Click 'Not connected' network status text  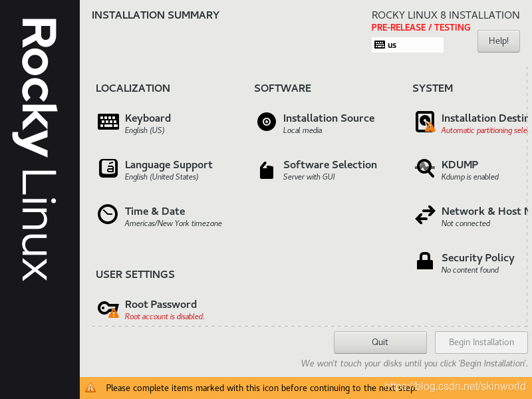pos(465,223)
